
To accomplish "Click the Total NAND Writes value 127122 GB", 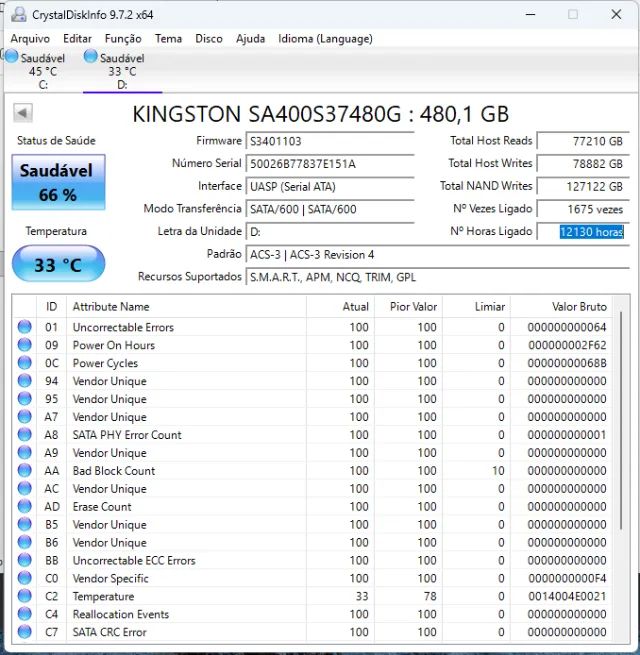I will (x=583, y=186).
